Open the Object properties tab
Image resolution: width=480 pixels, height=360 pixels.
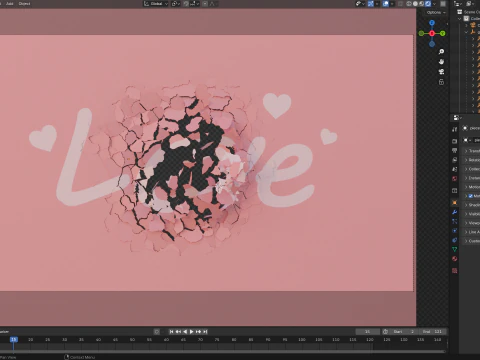[x=455, y=203]
